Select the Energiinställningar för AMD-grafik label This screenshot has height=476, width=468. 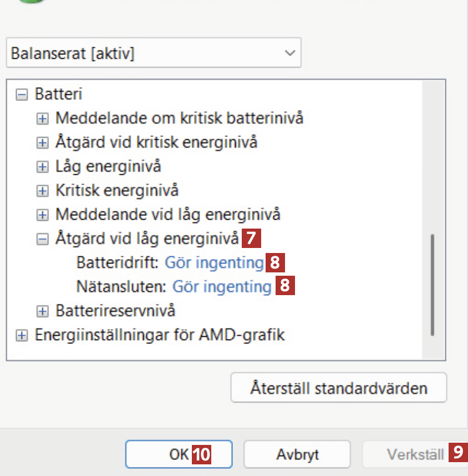point(160,335)
